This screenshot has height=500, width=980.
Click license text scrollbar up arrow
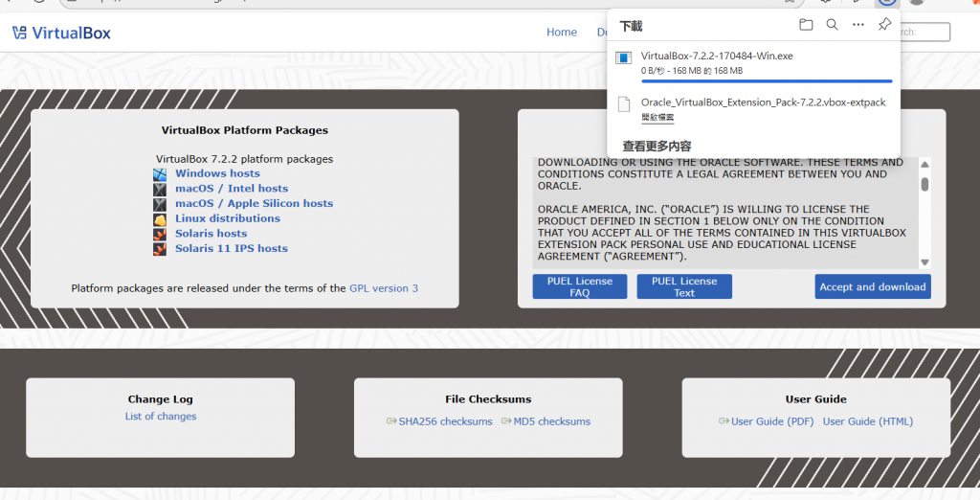[924, 165]
